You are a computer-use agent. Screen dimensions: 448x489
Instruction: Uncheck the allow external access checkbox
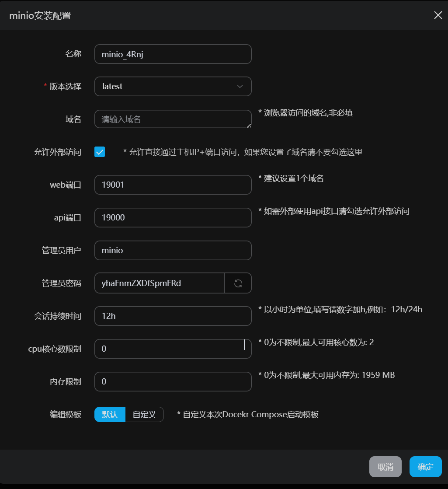(100, 152)
